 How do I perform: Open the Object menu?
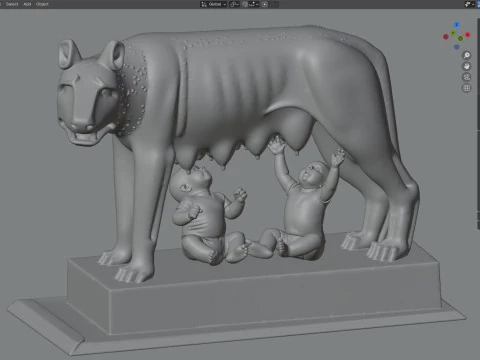coord(42,4)
